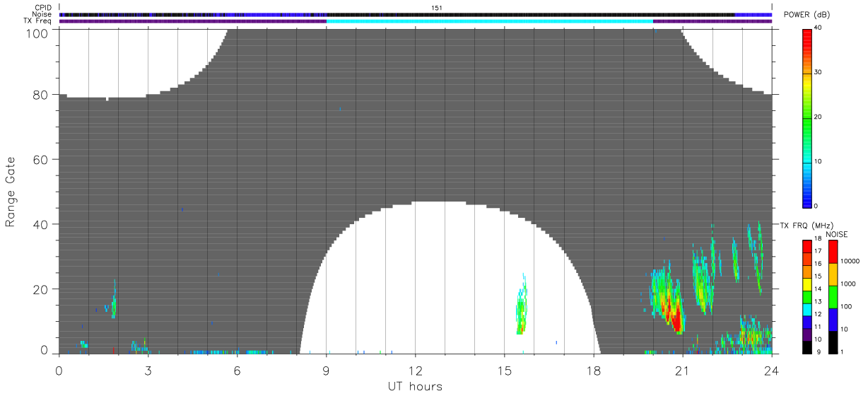Click the 100 tick on Range Gate axis
This screenshot has width=868, height=401.
[x=37, y=33]
